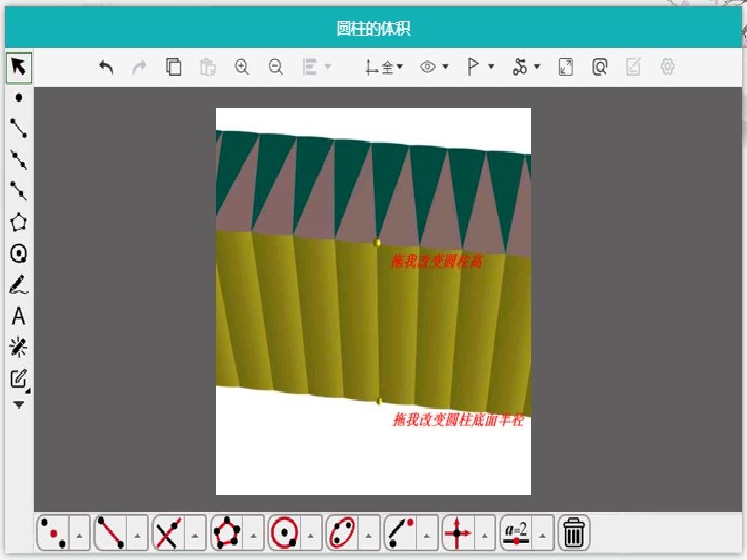Click the yellow cylinder height control point
The height and width of the screenshot is (560, 747).
tap(378, 243)
